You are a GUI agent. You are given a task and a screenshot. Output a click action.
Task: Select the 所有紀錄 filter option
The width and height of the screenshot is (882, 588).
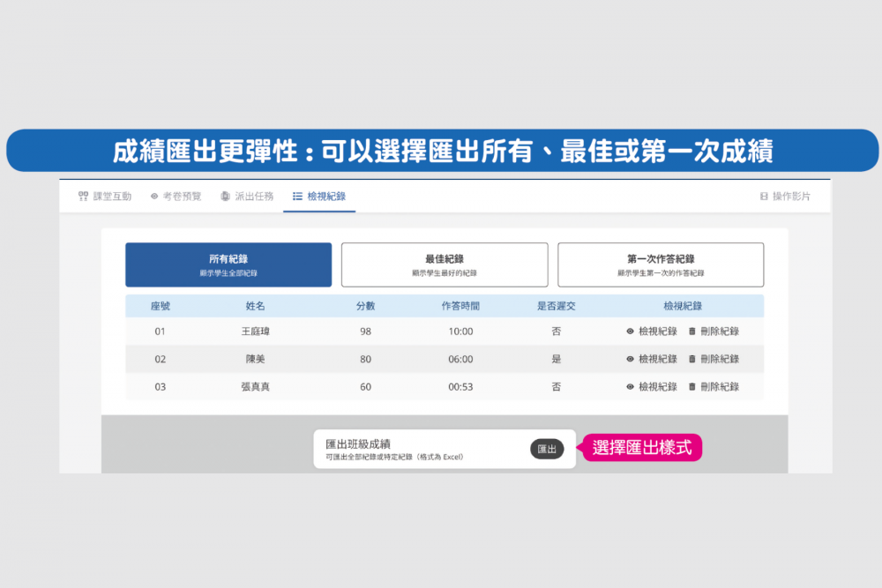(228, 264)
